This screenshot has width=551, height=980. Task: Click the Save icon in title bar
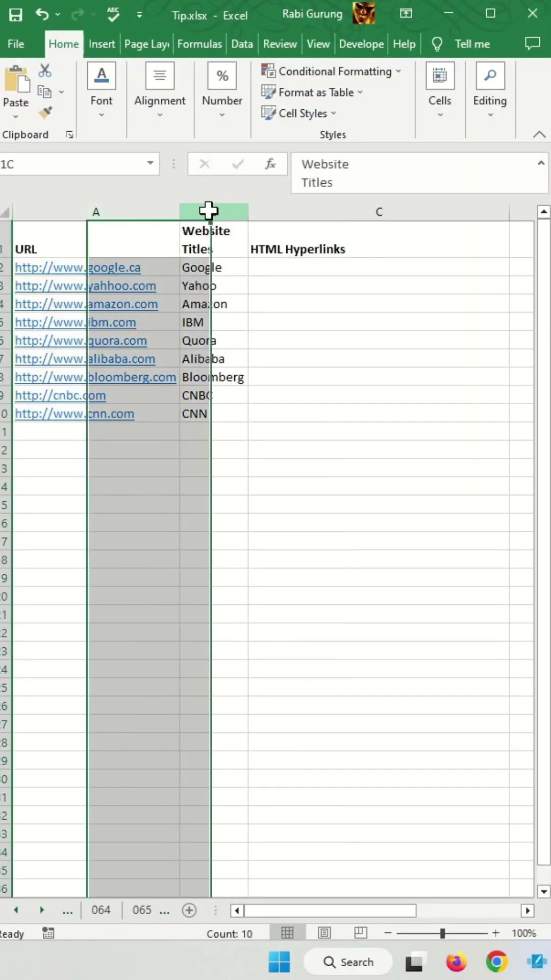click(16, 15)
